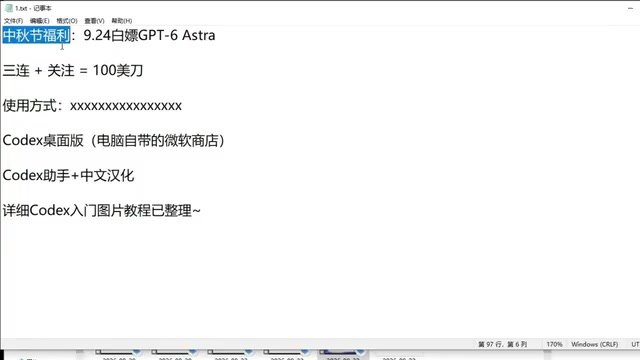640x360 pixels.
Task: Click the line Codex桌面版（电脑自带的微软商店）
Action: point(114,140)
